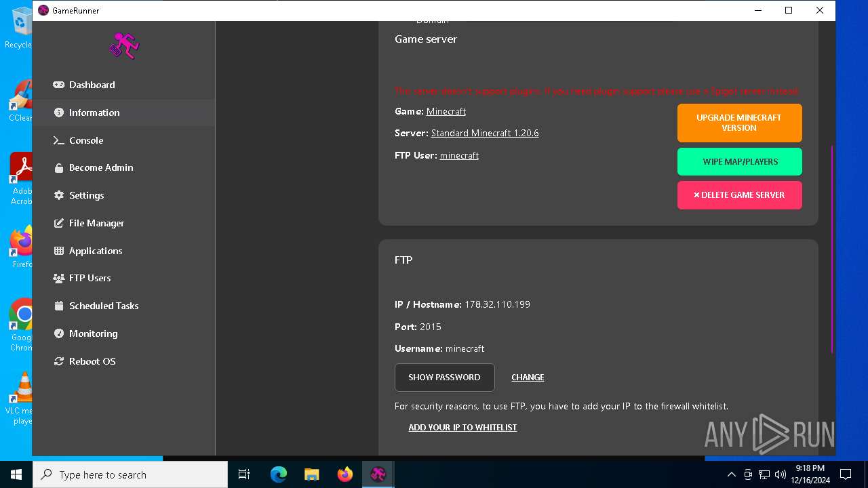Select Scheduled Tasks in the sidebar
The height and width of the screenshot is (488, 868).
tap(123, 306)
